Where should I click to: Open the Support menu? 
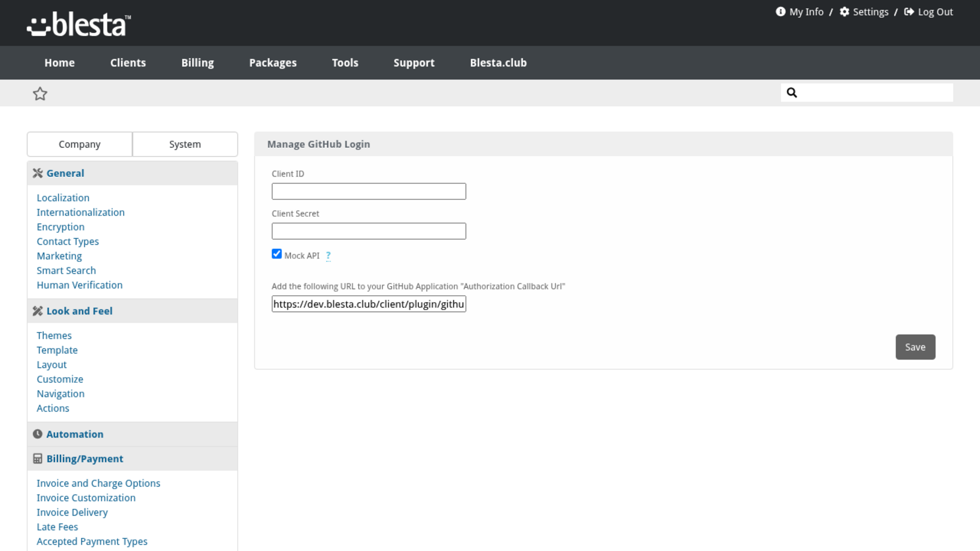(414, 63)
